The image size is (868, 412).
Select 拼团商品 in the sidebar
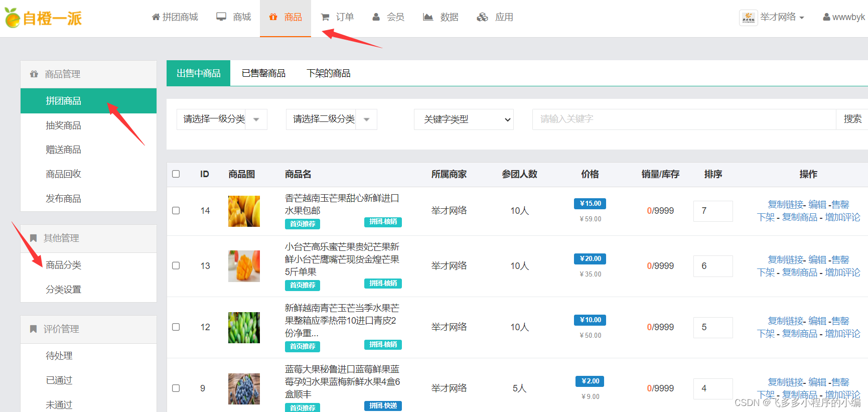88,101
